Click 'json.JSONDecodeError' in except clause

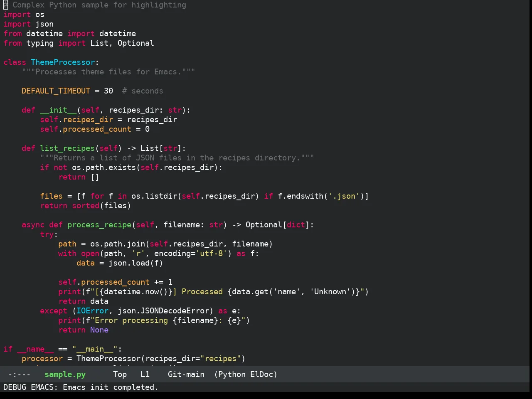(163, 311)
